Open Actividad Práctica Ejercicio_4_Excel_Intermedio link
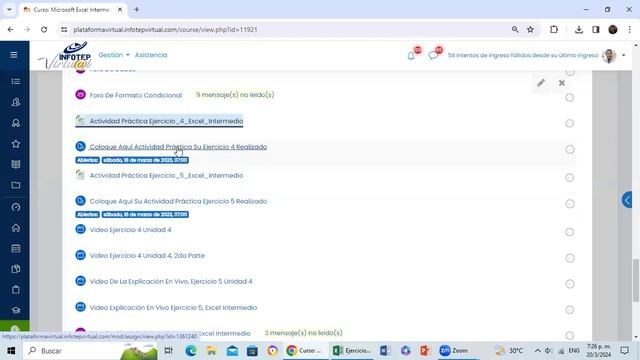 click(x=166, y=121)
